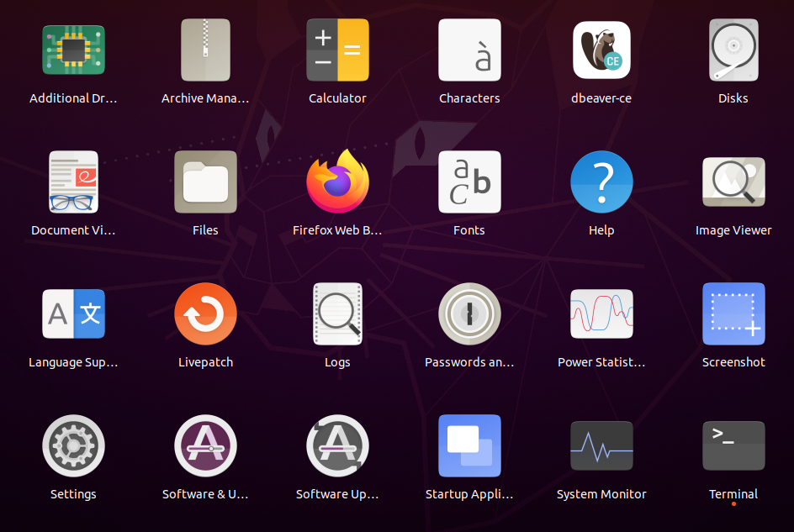Launch Firefox Web Browser icon

(x=338, y=182)
